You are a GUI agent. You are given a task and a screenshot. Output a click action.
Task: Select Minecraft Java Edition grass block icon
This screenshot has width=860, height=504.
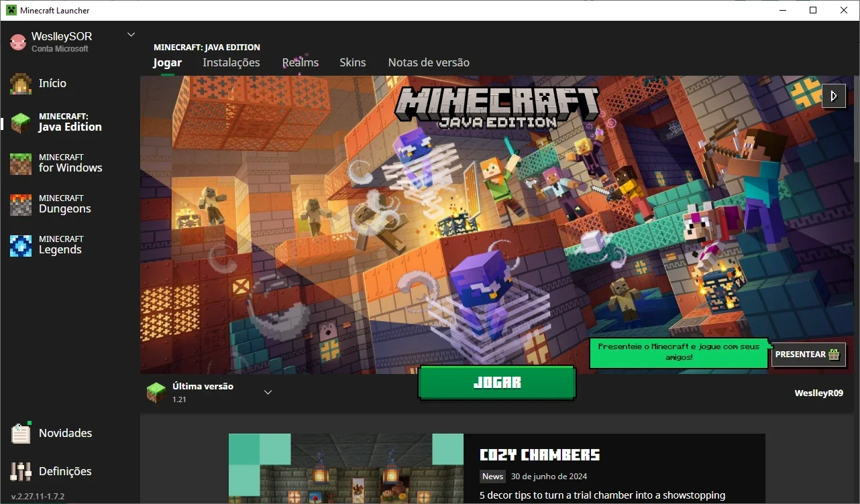coord(21,122)
